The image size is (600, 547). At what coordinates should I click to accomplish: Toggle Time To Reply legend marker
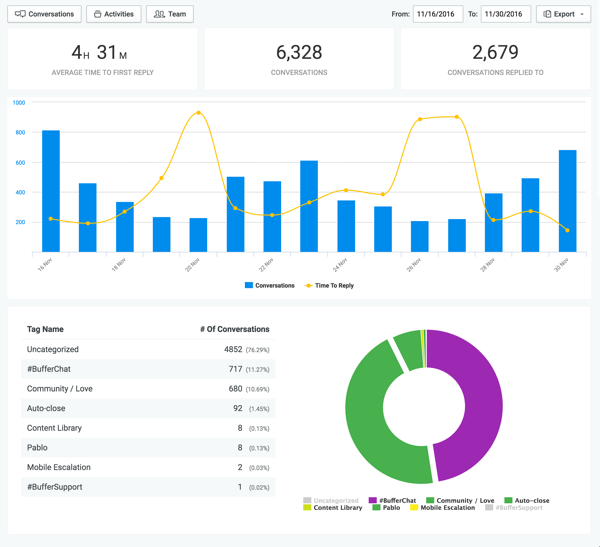pos(308,286)
